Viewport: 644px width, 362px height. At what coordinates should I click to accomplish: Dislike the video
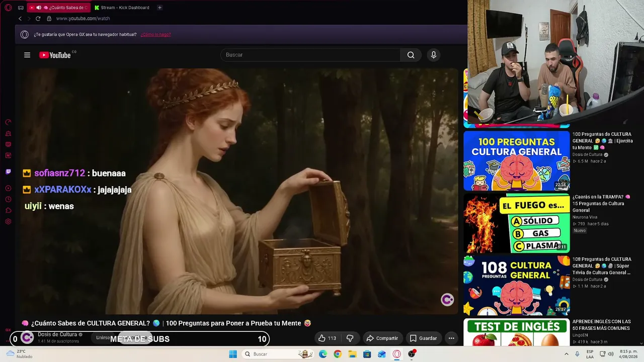pos(350,338)
